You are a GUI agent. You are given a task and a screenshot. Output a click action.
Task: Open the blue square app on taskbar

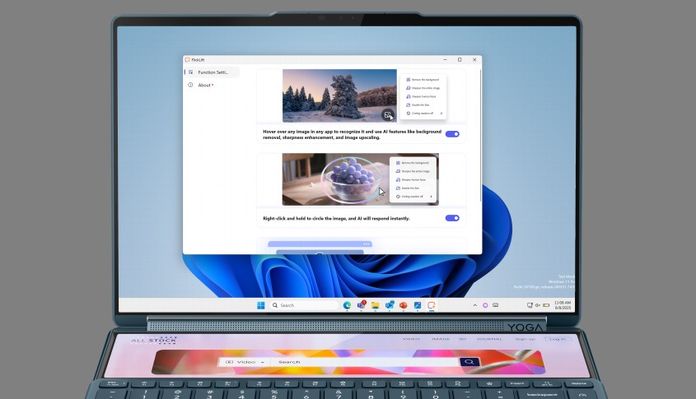(417, 305)
